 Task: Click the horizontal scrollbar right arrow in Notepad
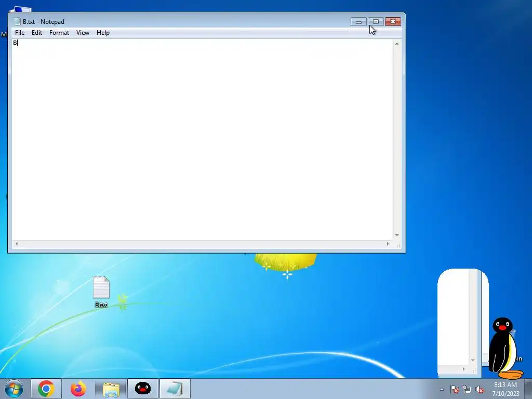[x=388, y=244]
